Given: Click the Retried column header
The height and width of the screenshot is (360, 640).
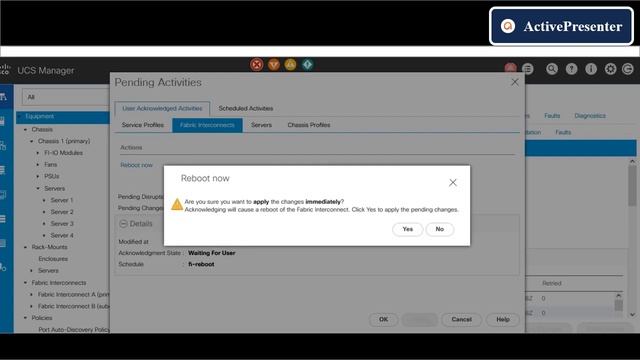Looking at the screenshot, I should (x=551, y=283).
